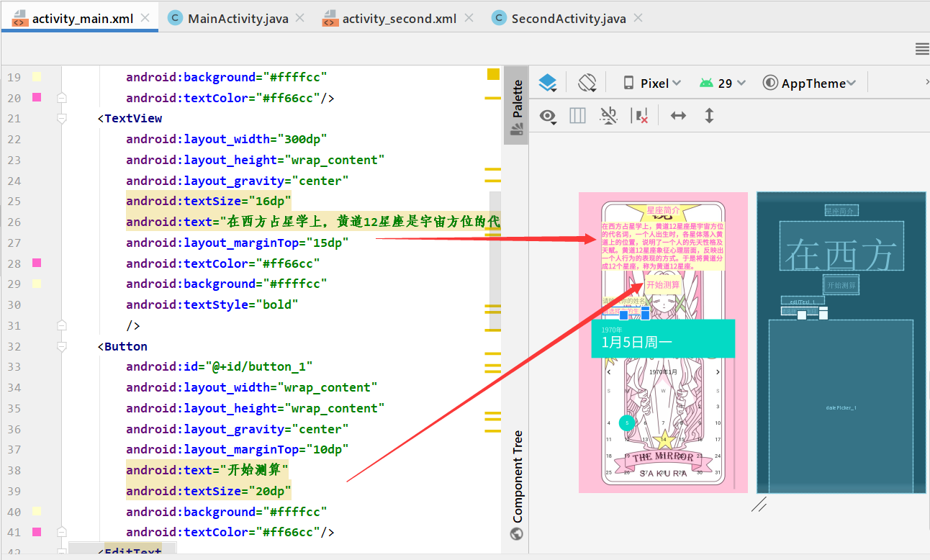930x560 pixels.
Task: Open the API level 29 dropdown
Action: pos(722,83)
